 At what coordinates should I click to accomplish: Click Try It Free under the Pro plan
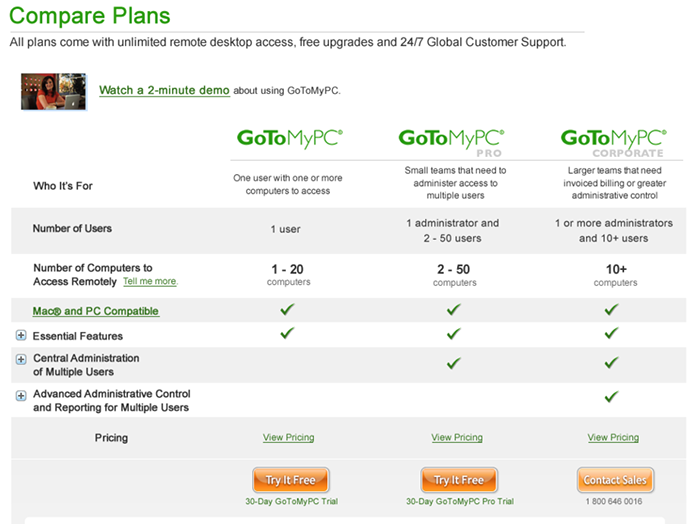pyautogui.click(x=459, y=480)
